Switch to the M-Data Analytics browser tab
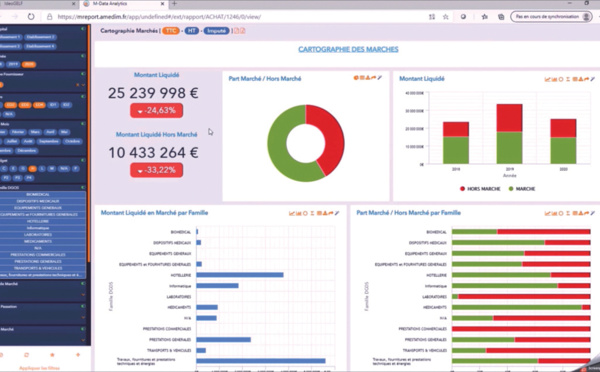 click(x=123, y=4)
